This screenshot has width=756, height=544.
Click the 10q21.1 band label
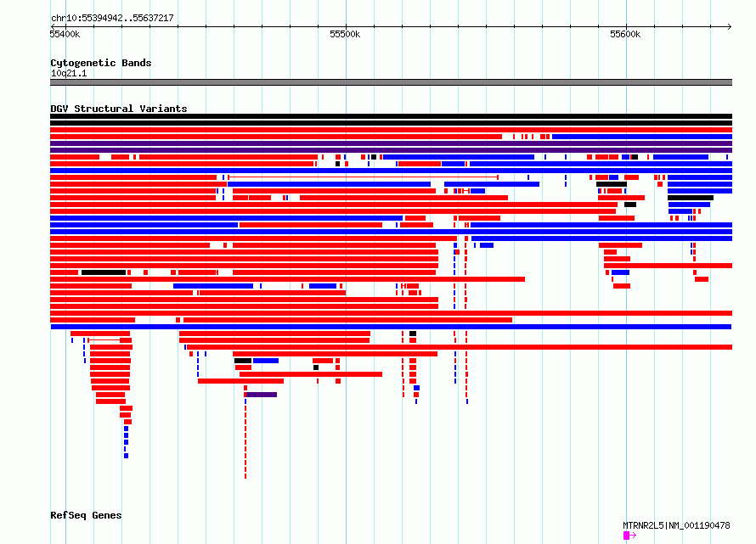(x=69, y=73)
